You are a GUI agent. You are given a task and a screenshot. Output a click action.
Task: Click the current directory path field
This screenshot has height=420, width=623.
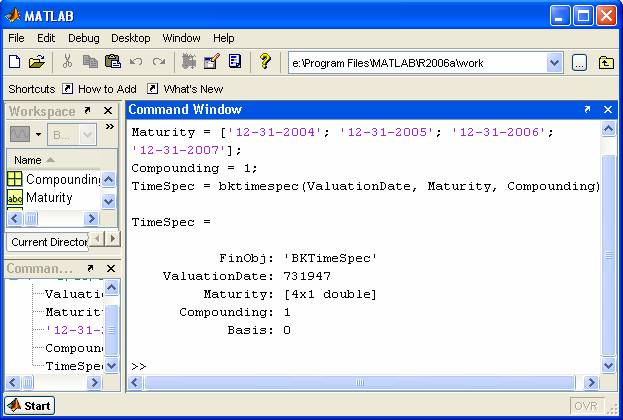pos(417,63)
